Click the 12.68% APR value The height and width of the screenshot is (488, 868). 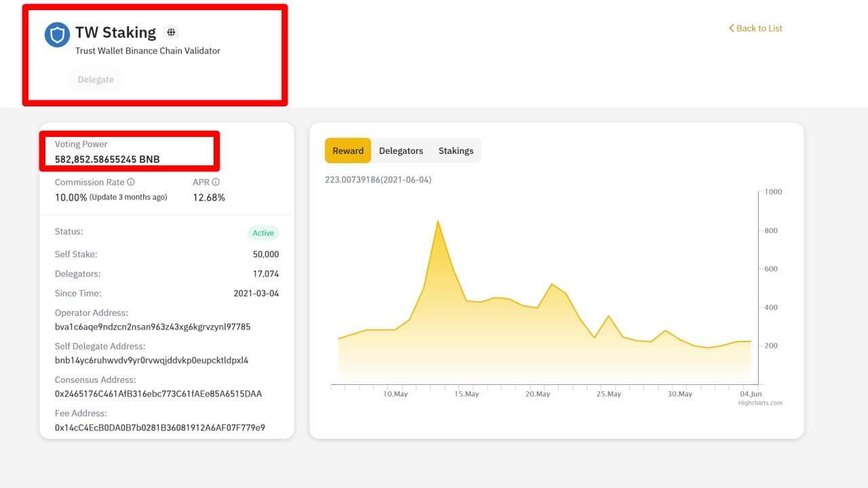209,197
